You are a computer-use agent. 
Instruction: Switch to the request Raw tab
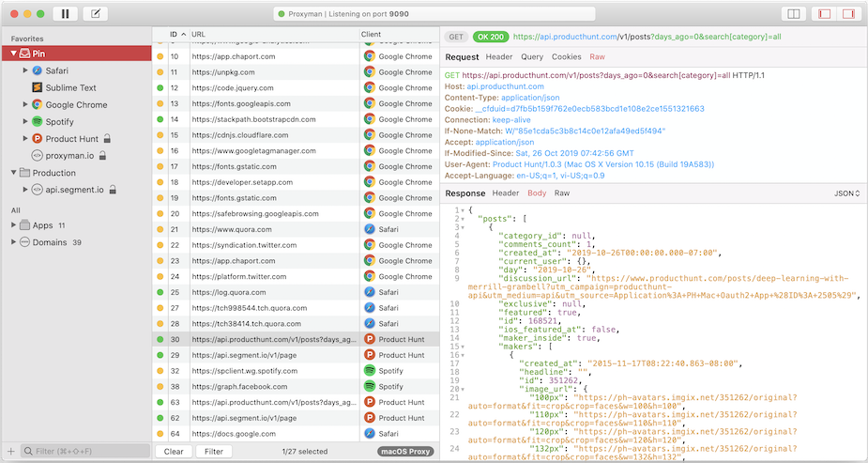[x=598, y=56]
